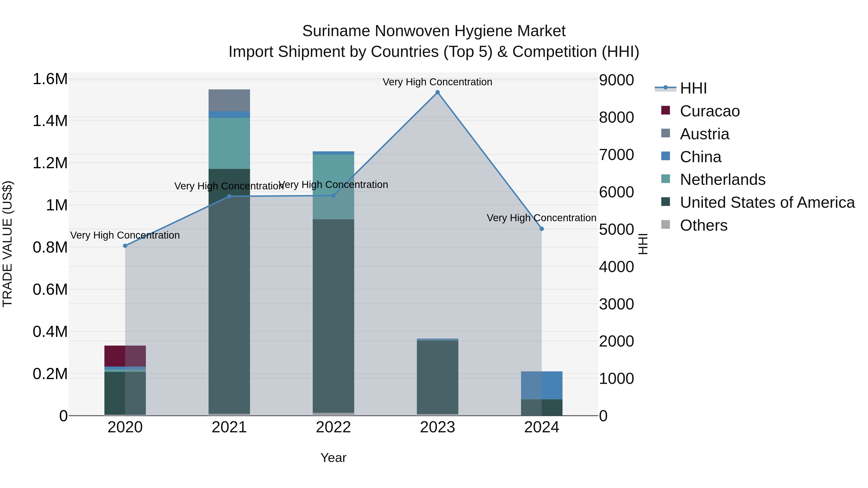This screenshot has height=488, width=868.
Task: Select the 2022 HHI data point
Action: [334, 196]
